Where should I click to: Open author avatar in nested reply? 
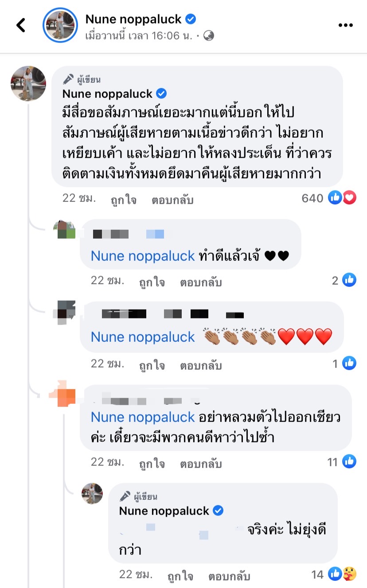tap(92, 494)
